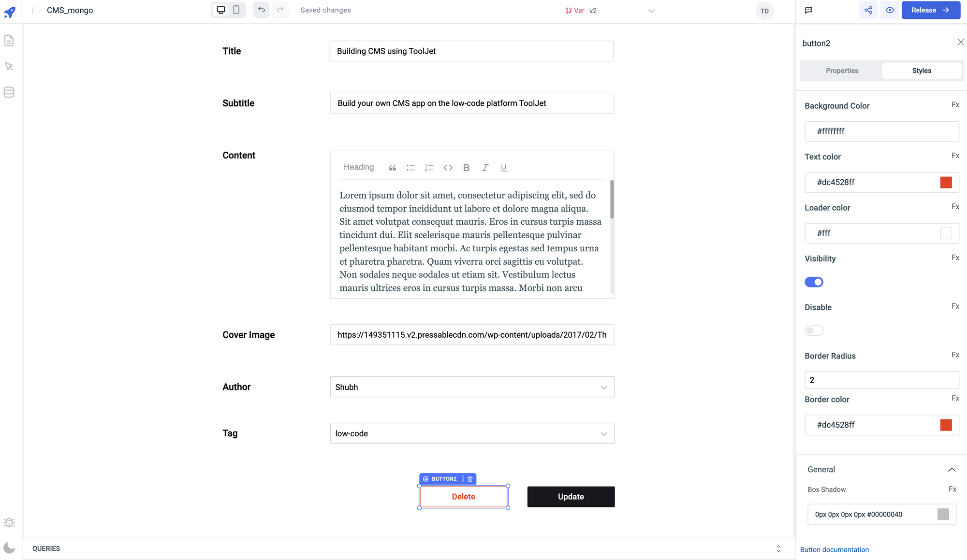Viewport: 967px width, 560px height.
Task: Click the Text color red swatch
Action: pyautogui.click(x=946, y=182)
